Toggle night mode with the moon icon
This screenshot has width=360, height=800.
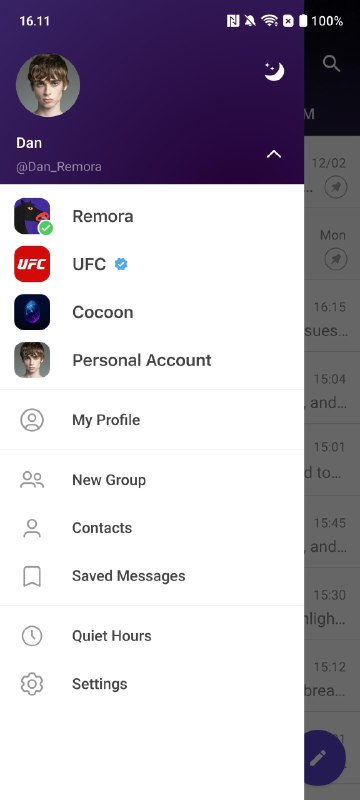pos(274,71)
